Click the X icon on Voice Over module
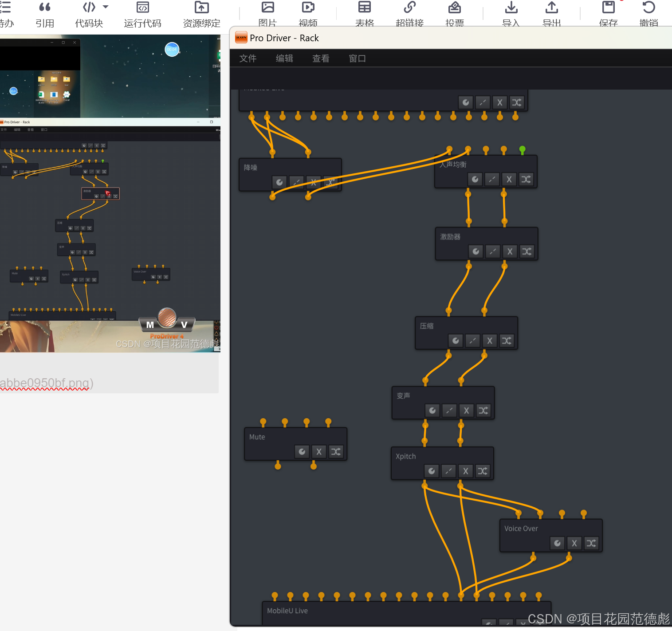Viewport: 672px width, 631px height. pyautogui.click(x=574, y=543)
